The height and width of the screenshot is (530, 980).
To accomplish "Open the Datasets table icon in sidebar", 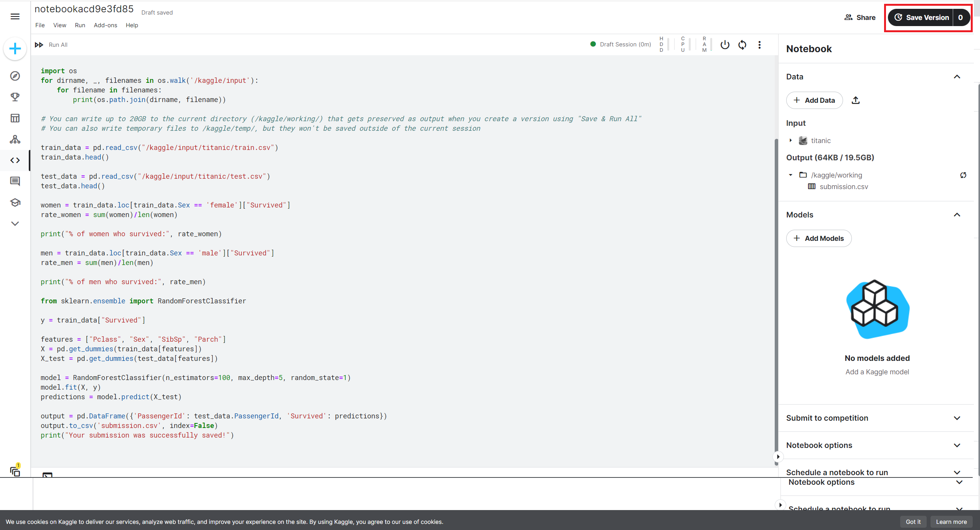I will (x=15, y=118).
